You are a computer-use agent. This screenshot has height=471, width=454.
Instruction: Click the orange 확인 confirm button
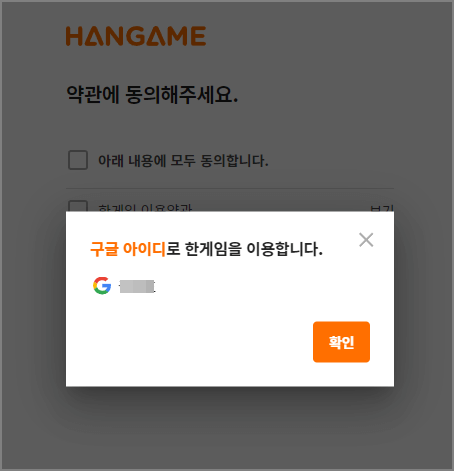[341, 342]
